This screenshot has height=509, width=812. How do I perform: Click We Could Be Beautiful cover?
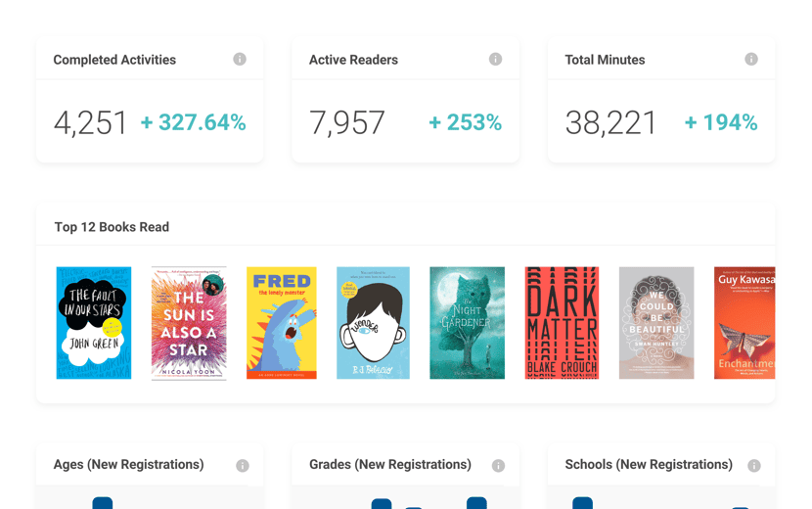click(656, 323)
